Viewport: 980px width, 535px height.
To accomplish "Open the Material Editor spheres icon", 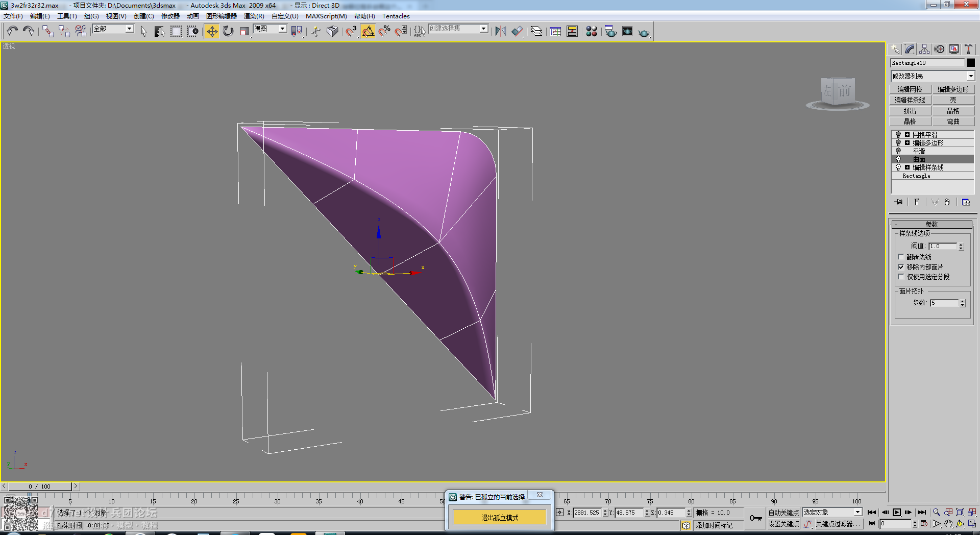I will click(x=592, y=31).
